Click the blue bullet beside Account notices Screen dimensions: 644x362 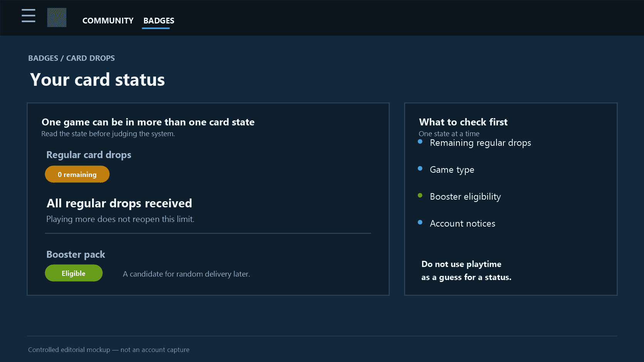pos(420,222)
